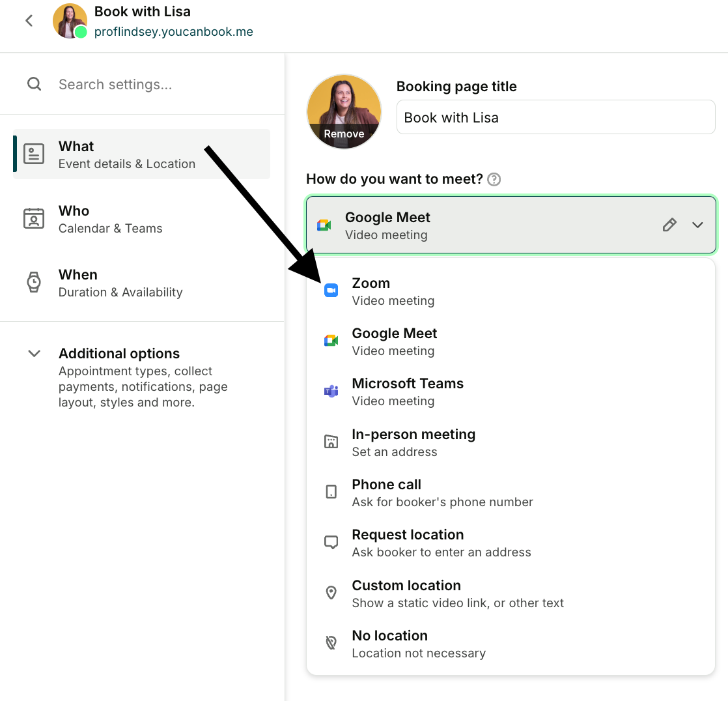
Task: Click the Booking page title field
Action: point(555,117)
